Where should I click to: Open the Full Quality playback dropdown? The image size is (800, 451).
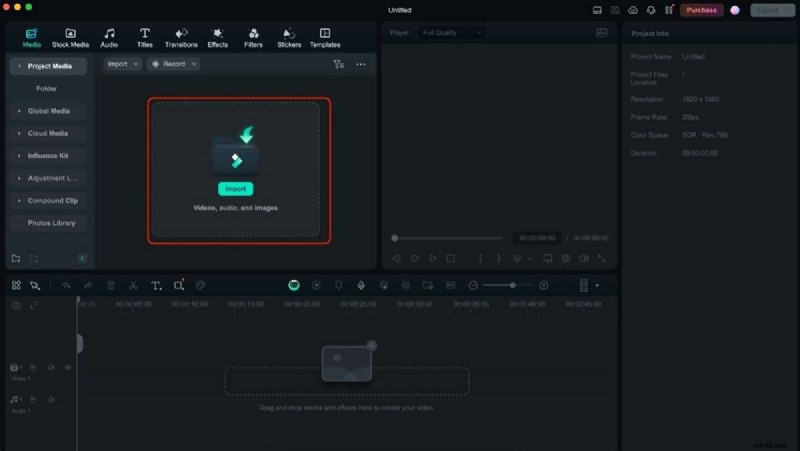tap(452, 33)
